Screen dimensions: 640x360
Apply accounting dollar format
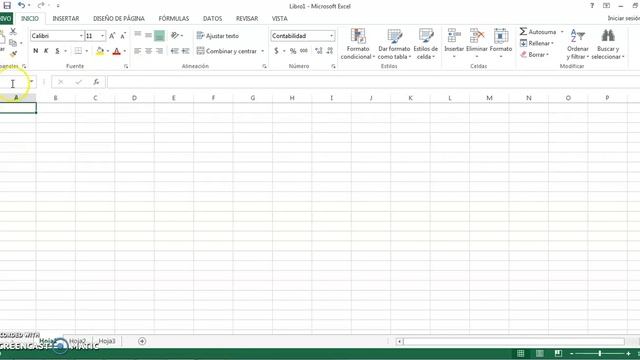(x=276, y=51)
